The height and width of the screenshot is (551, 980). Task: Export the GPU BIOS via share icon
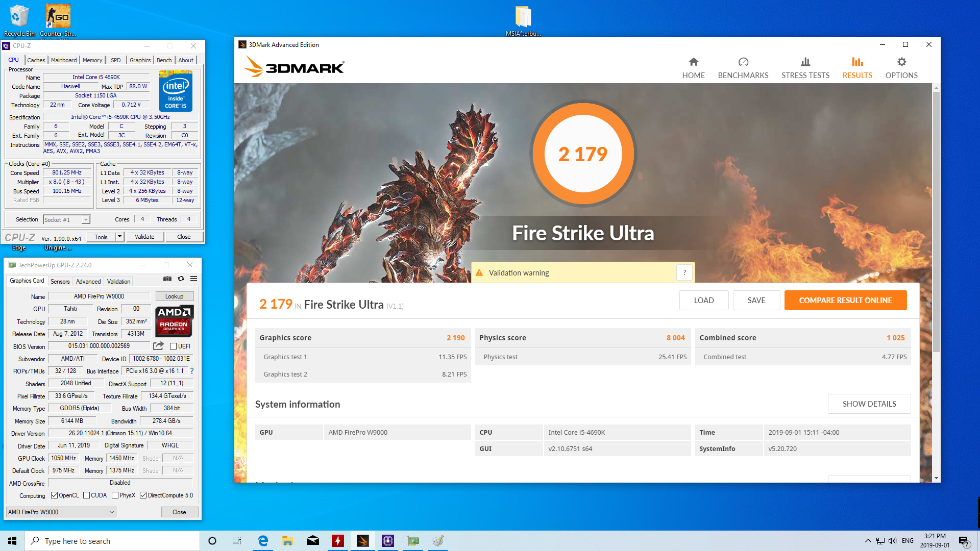click(x=159, y=345)
